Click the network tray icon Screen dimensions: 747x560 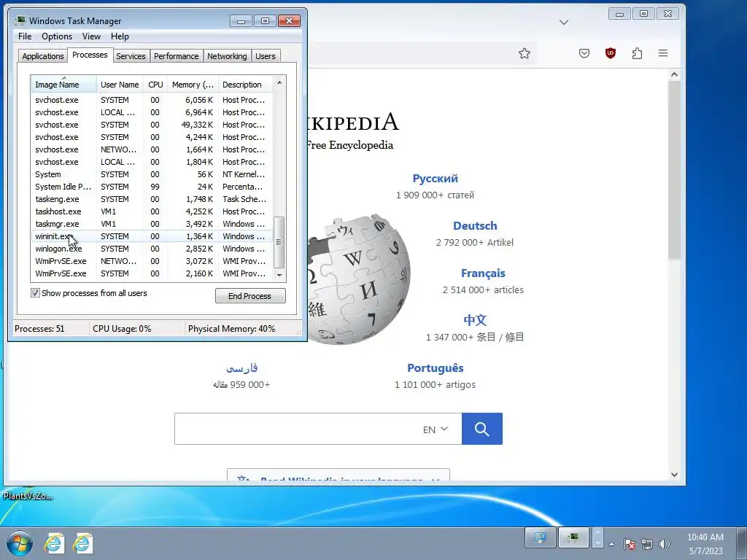(x=647, y=544)
